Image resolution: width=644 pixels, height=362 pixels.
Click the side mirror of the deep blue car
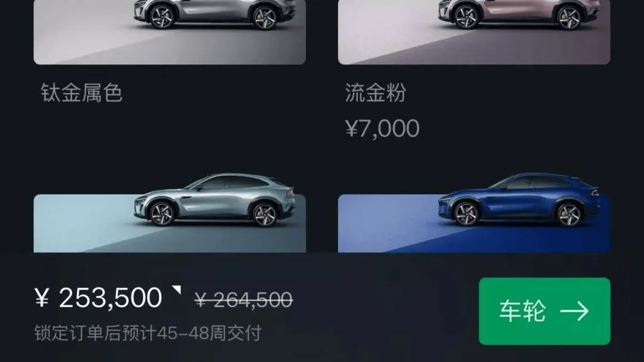503,187
